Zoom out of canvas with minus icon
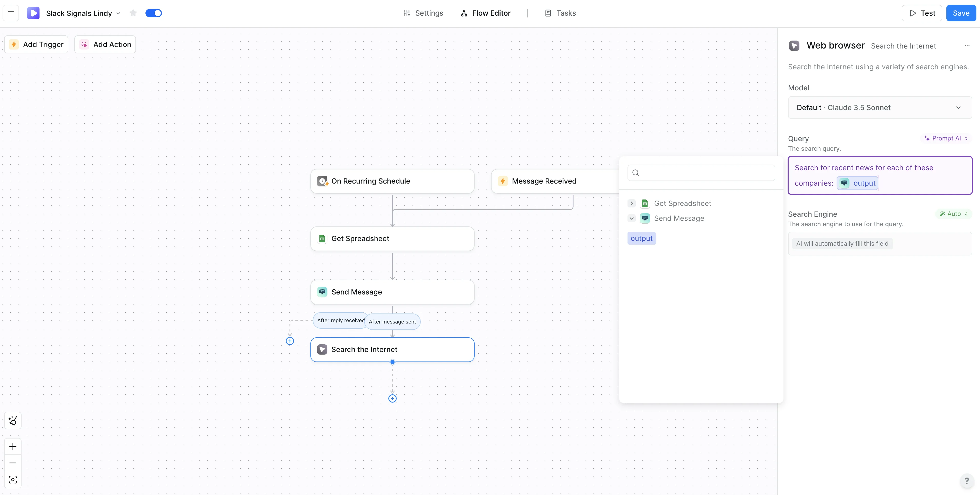The image size is (980, 495). [13, 463]
